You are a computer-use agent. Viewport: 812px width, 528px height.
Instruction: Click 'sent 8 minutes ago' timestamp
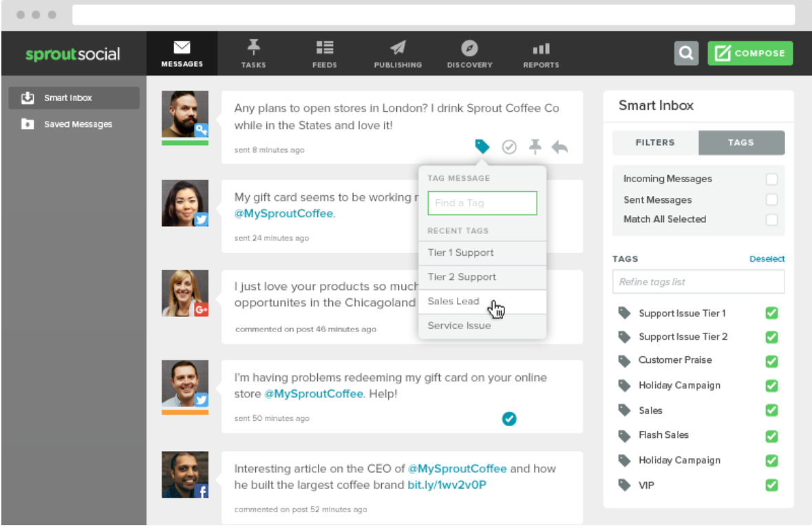[269, 150]
